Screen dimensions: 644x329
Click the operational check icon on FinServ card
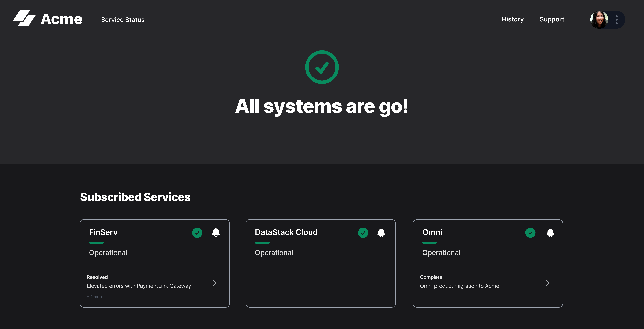tap(197, 233)
